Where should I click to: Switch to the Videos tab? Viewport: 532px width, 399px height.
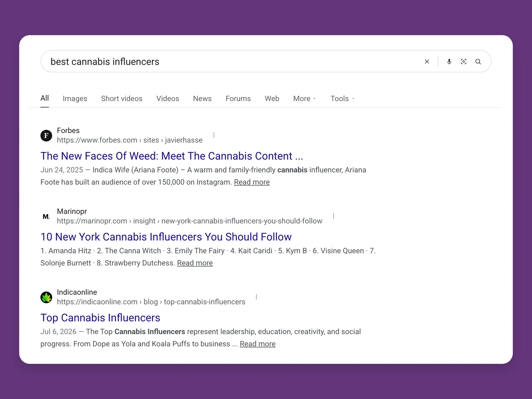coord(168,98)
